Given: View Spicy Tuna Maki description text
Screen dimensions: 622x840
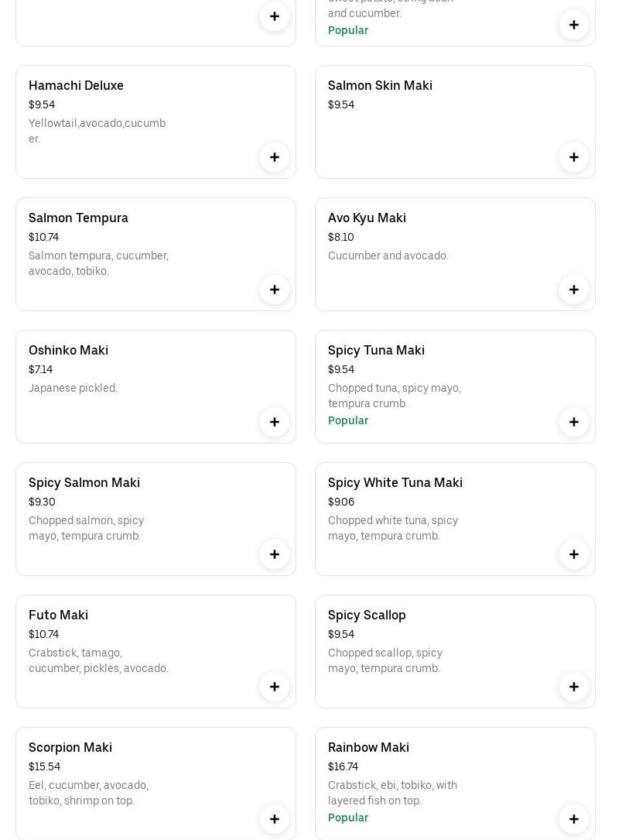Looking at the screenshot, I should tap(394, 396).
